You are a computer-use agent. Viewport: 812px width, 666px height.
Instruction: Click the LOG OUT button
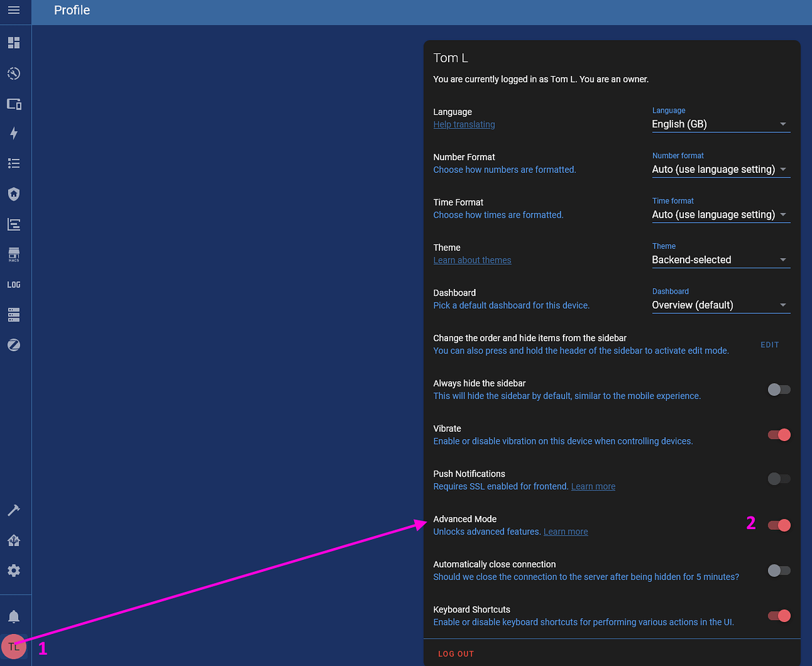(456, 654)
